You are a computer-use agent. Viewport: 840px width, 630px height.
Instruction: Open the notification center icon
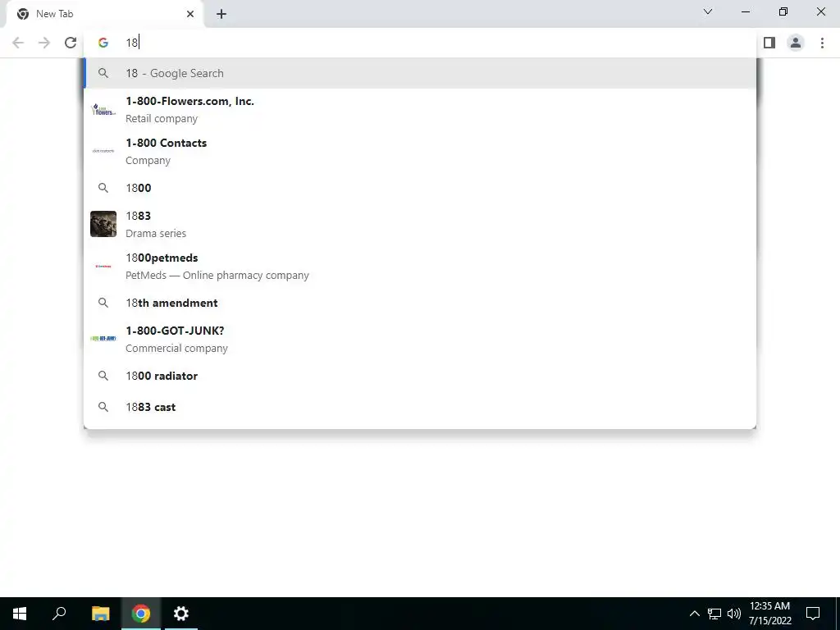(x=813, y=614)
